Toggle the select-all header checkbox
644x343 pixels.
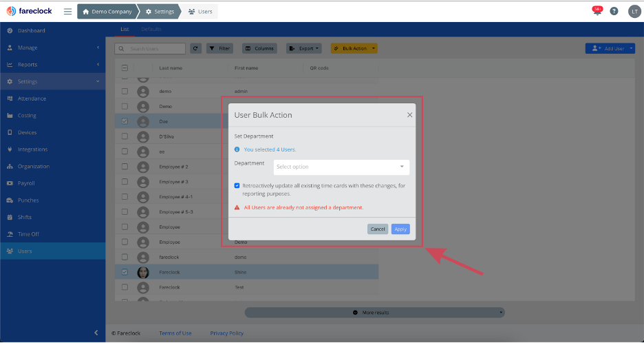125,68
